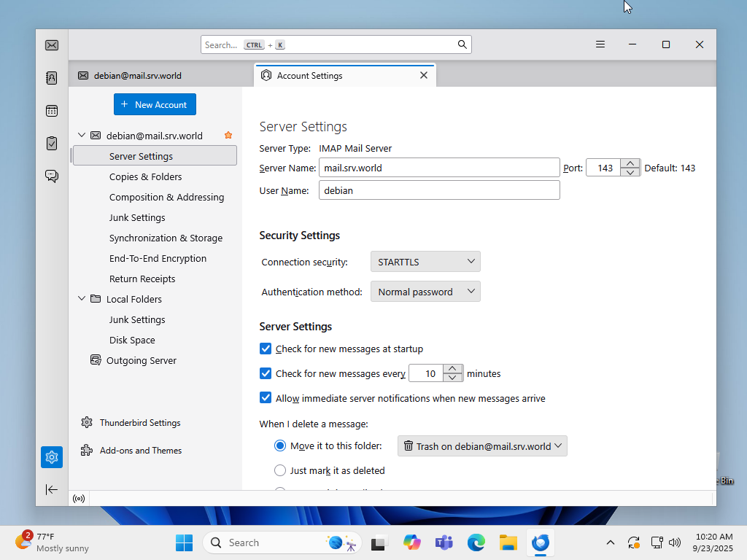Show hidden system tray icons

[611, 542]
